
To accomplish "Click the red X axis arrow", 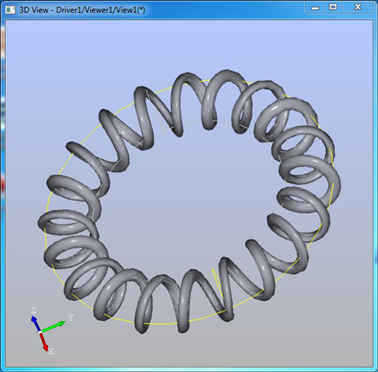I will 45,341.
